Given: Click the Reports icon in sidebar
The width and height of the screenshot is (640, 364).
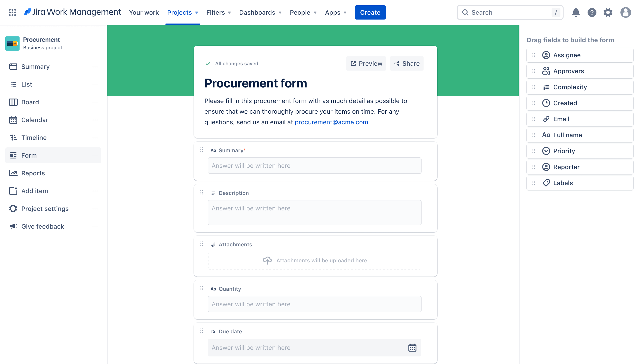Looking at the screenshot, I should tap(13, 173).
